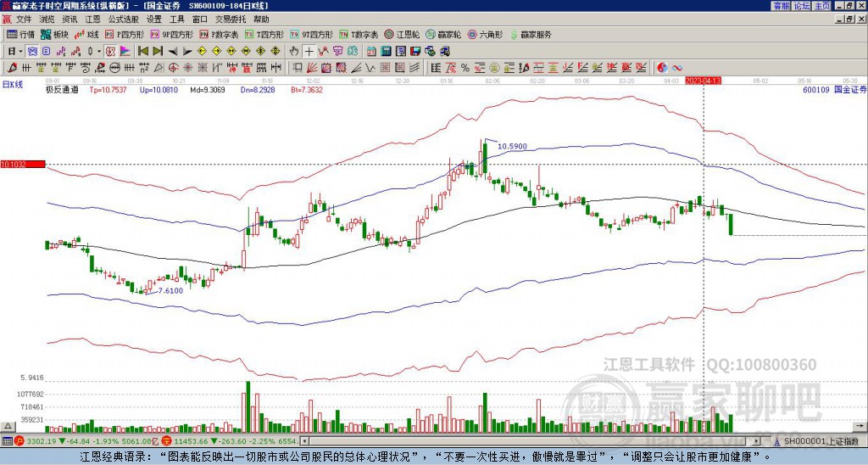Open the 帮助 menu

(261, 20)
